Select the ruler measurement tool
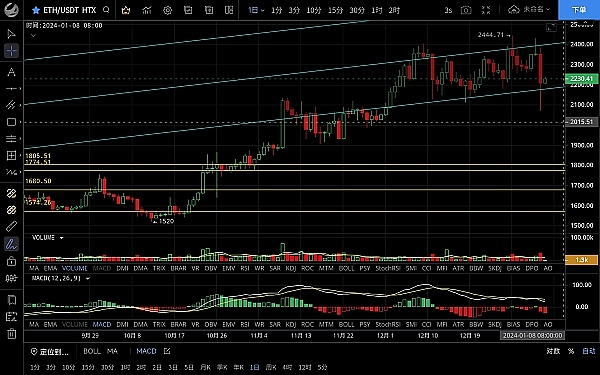The height and width of the screenshot is (375, 600). [11, 227]
